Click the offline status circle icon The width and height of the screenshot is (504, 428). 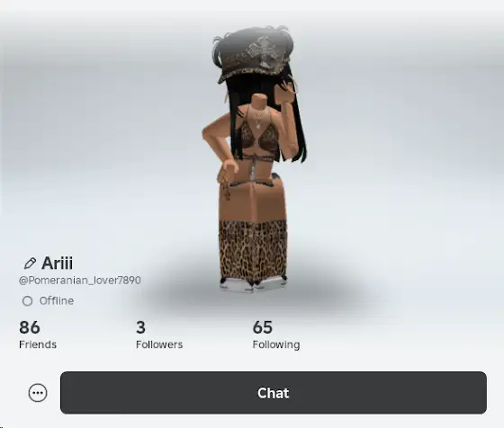click(27, 301)
